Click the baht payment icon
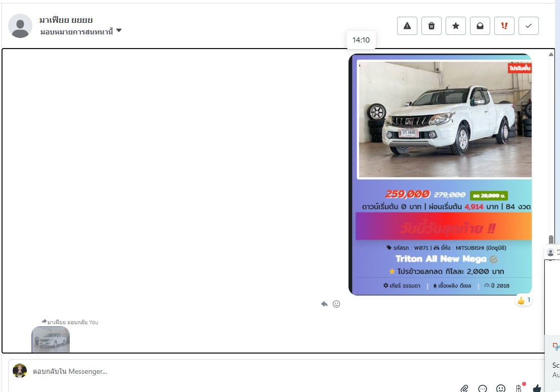The width and height of the screenshot is (560, 392). point(519,388)
